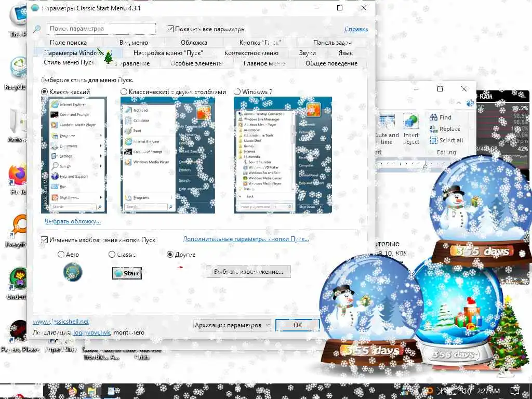Switch to the 'Вид меню' tab
The height and width of the screenshot is (399, 532).
[x=134, y=43]
